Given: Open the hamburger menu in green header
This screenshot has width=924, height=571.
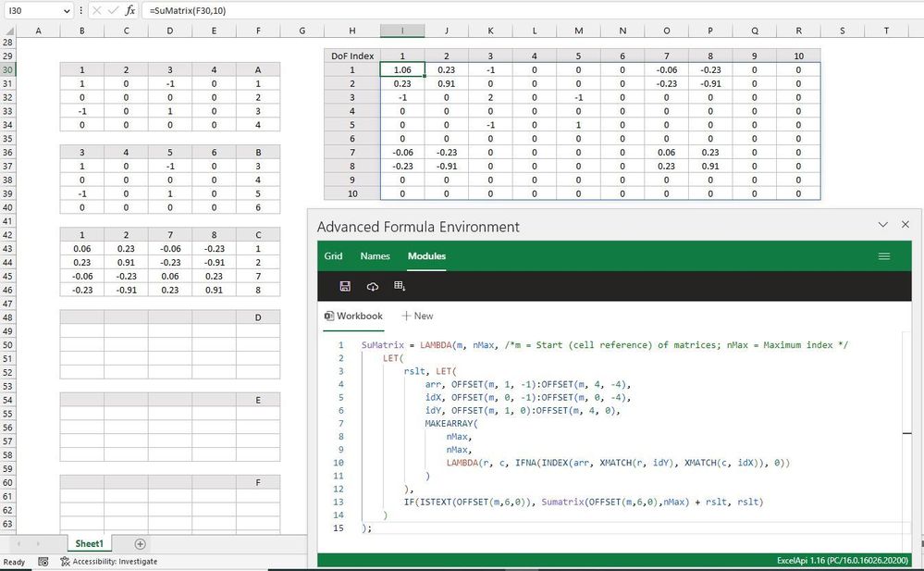Looking at the screenshot, I should (884, 256).
